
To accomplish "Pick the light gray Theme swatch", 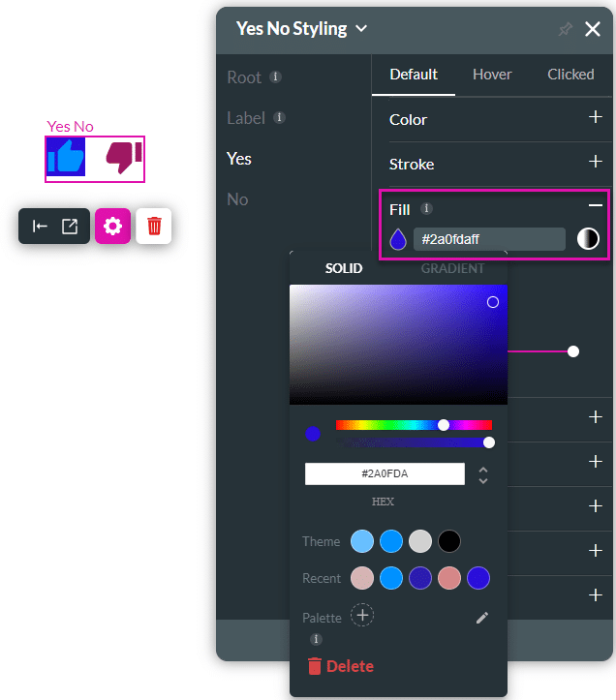I will pos(420,541).
